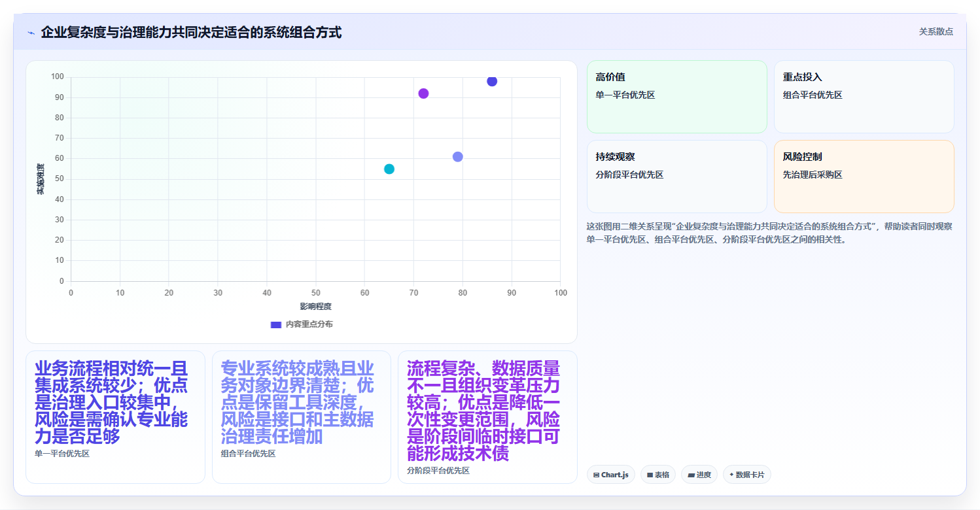Select the light blue scatter point near 61
Screen dimensions: 980x510
(457, 157)
